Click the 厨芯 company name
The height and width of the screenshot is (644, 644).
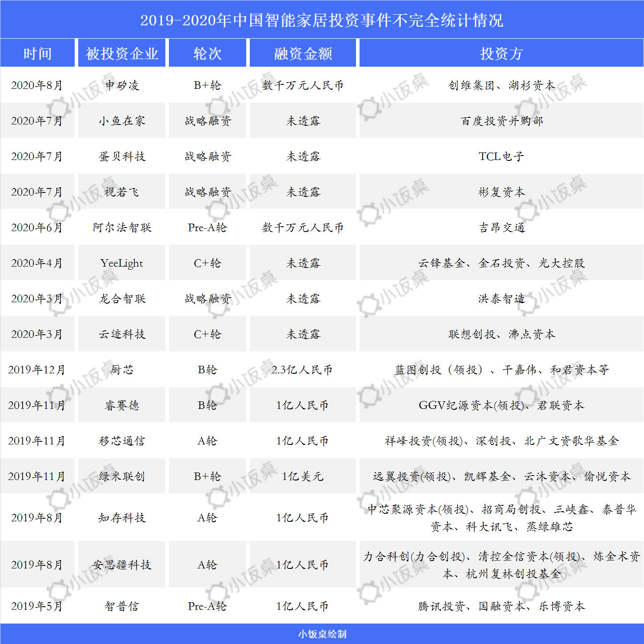pyautogui.click(x=121, y=369)
